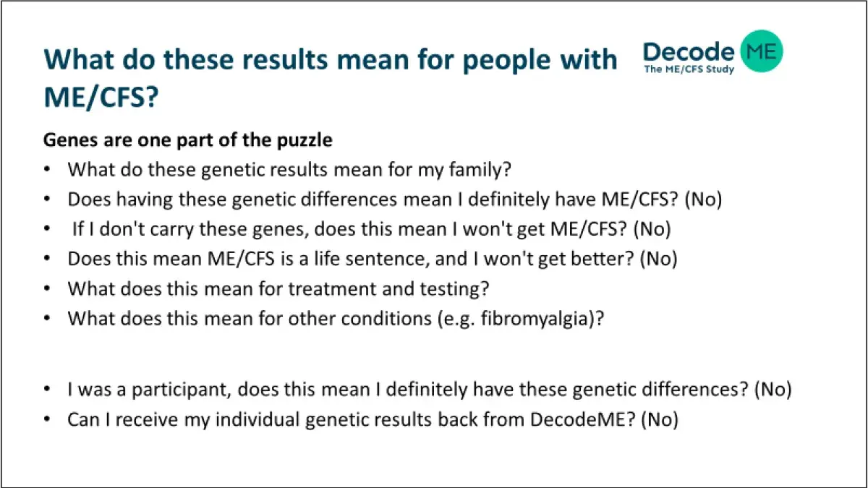Click the "treatment and testing" question
This screenshot has height=488, width=868.
click(279, 288)
